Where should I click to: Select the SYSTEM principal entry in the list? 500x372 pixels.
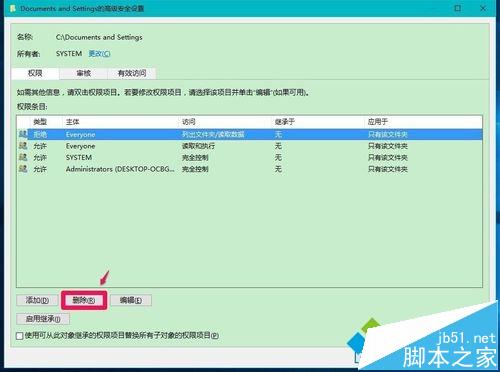(79, 157)
